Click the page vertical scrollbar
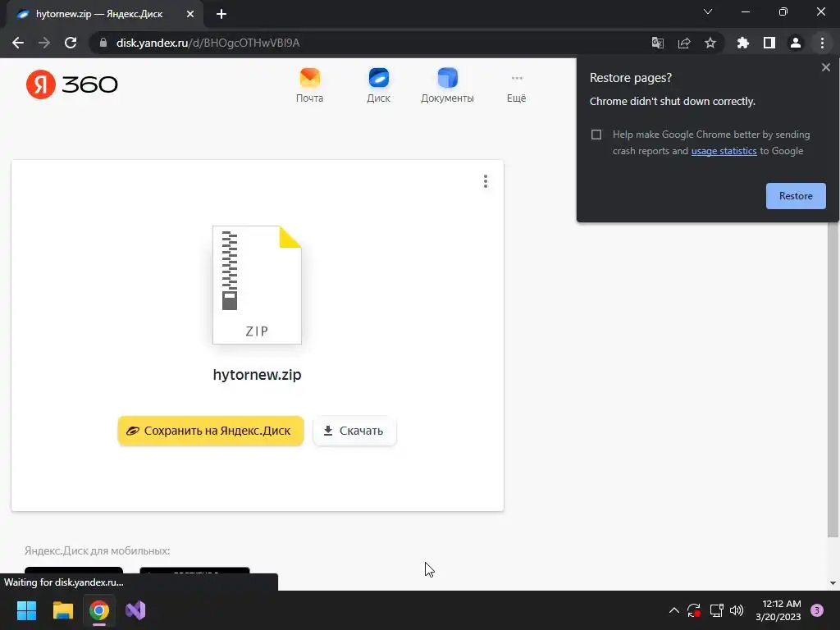 coord(833,378)
